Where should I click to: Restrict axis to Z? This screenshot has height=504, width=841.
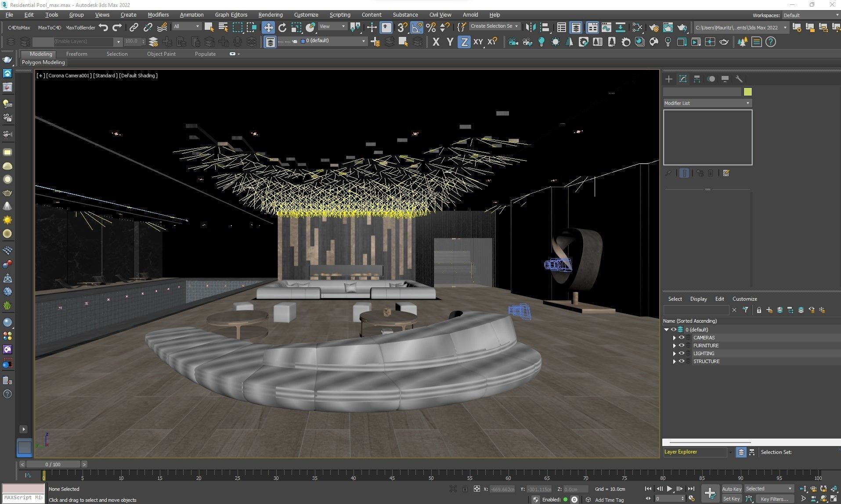(x=464, y=42)
